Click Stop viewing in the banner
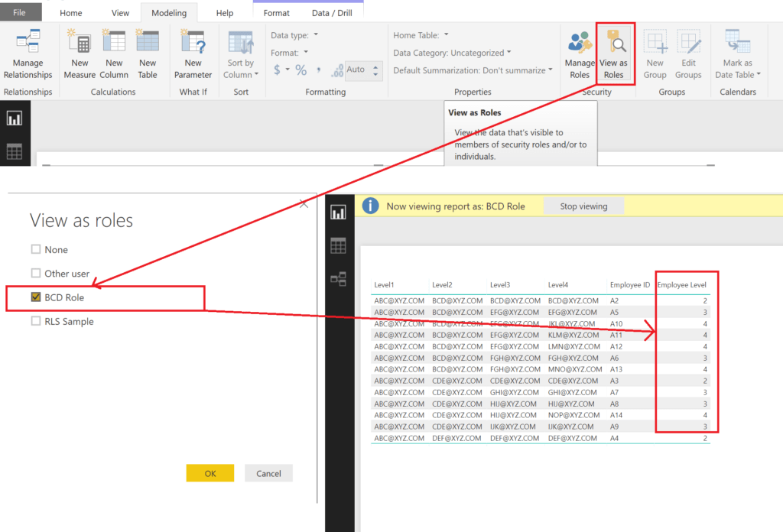 [583, 206]
